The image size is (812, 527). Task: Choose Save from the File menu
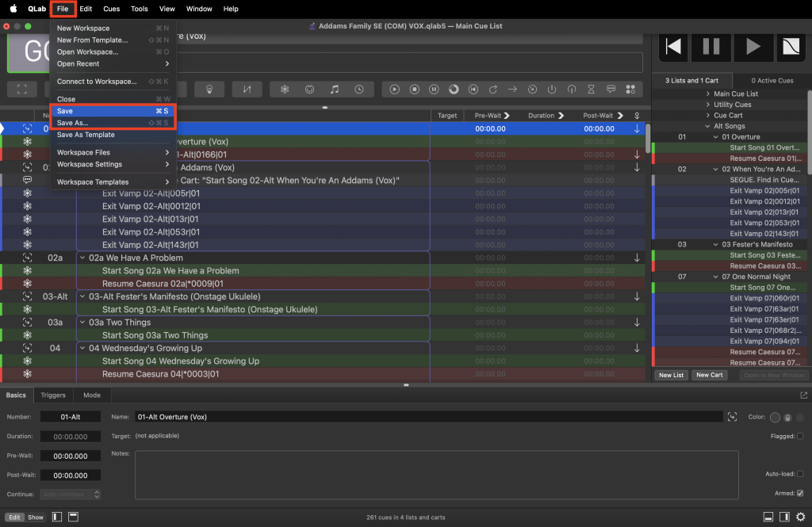(x=113, y=111)
